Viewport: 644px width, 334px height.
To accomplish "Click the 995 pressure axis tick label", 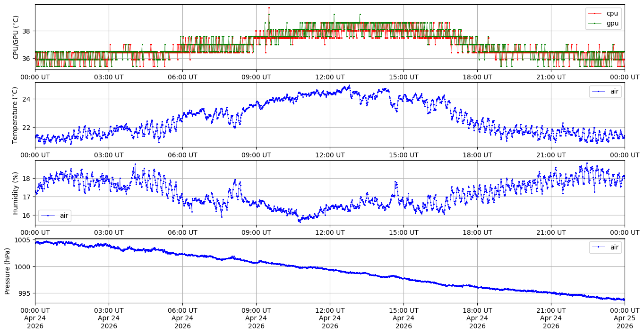I will 26,293.
